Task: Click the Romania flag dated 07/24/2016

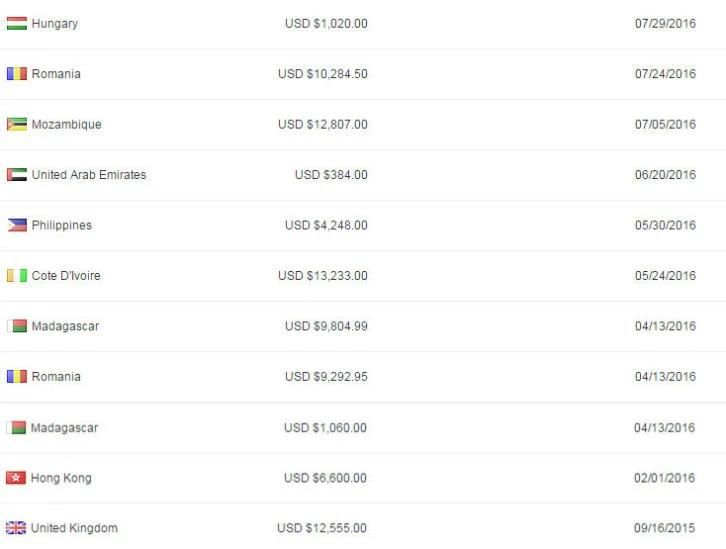Action: pos(17,74)
